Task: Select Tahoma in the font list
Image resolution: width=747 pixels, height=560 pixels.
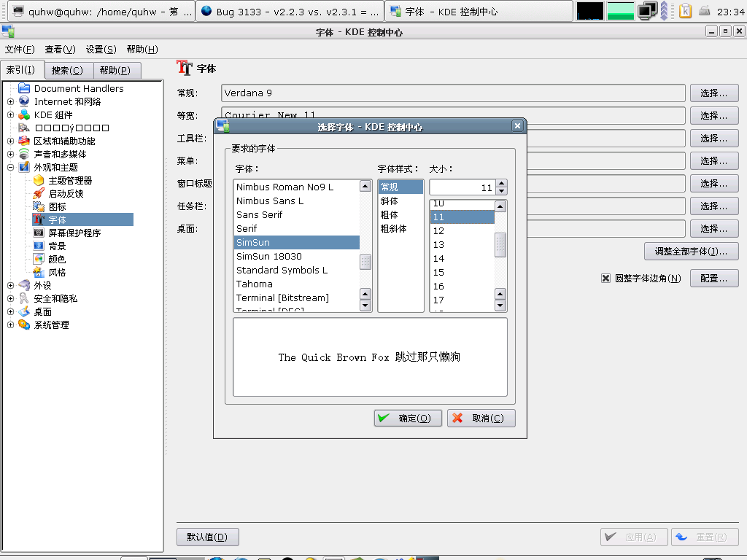Action: click(255, 284)
